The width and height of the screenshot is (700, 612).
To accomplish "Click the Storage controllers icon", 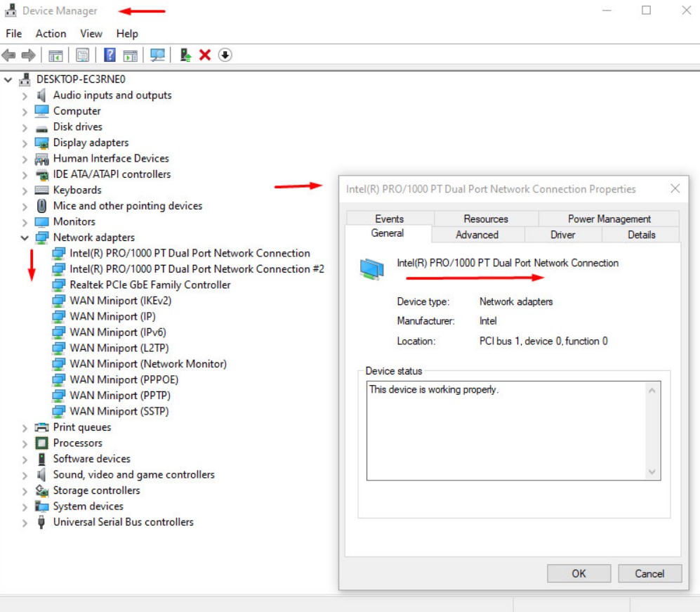I will [41, 490].
